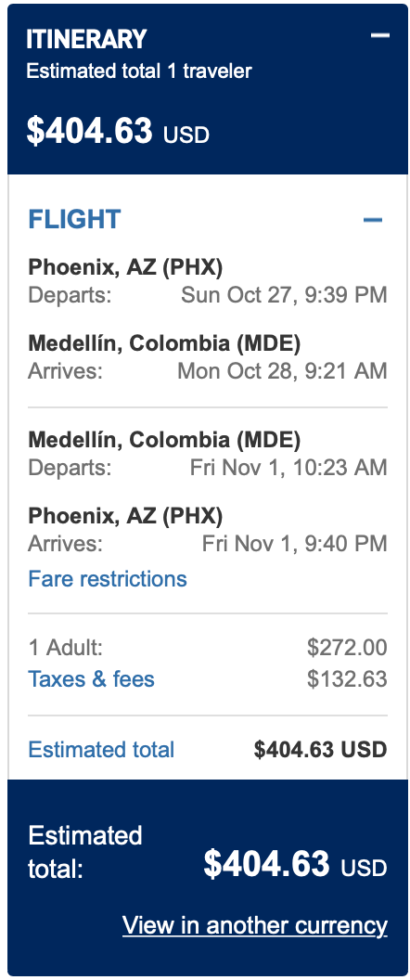Select arrival time Mon Oct 28, 9:21 AM
This screenshot has height=980, width=410.
point(283,371)
